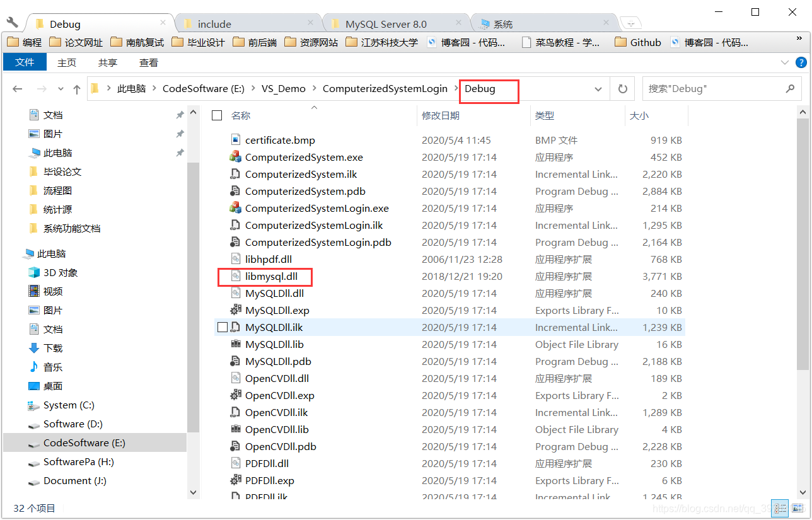Tick the checkbox beside MySQLDll.ilk
This screenshot has height=520, width=812.
click(x=222, y=327)
